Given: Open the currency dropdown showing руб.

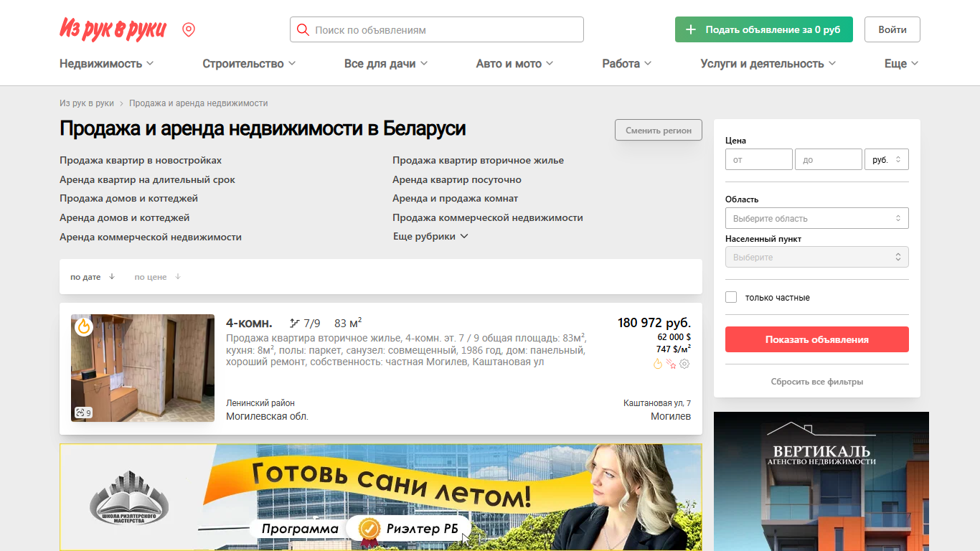Looking at the screenshot, I should click(887, 159).
